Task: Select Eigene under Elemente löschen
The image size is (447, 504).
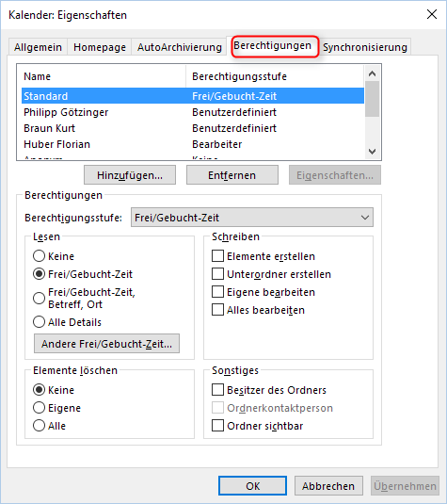Action: [x=39, y=408]
